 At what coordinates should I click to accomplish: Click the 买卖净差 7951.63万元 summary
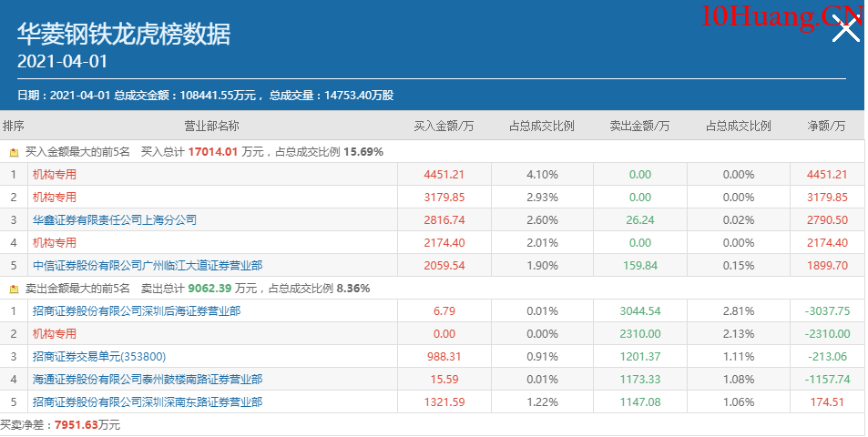tap(60, 425)
